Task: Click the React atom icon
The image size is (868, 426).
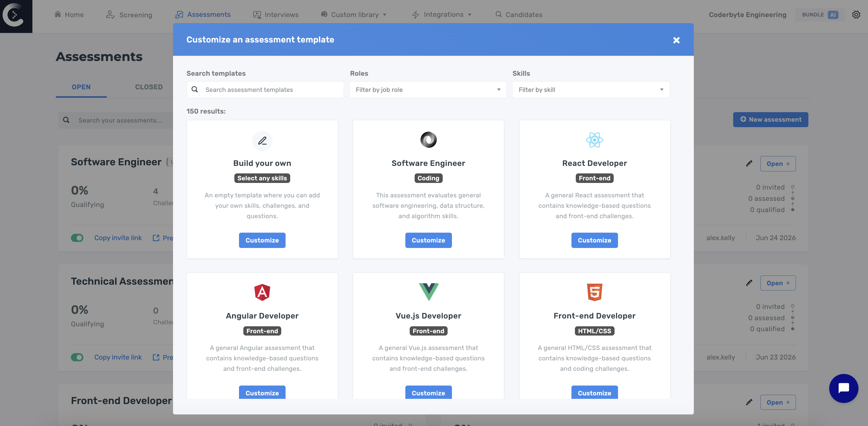Action: coord(594,140)
